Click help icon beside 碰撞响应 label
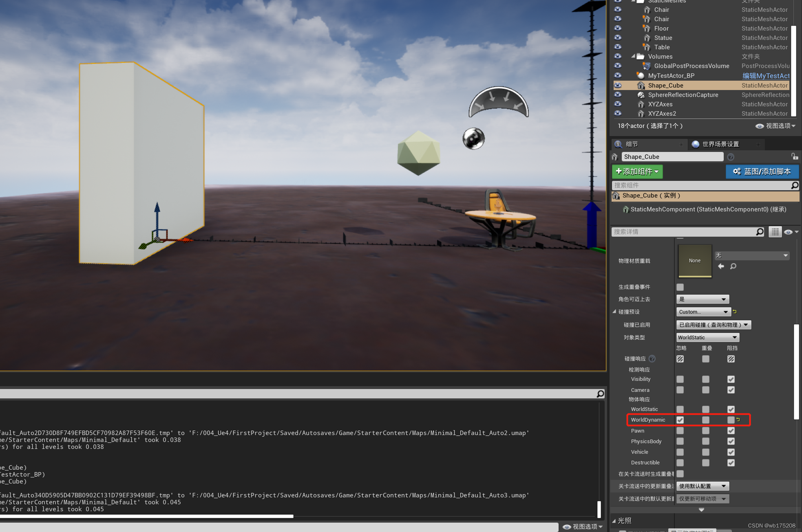 652,358
